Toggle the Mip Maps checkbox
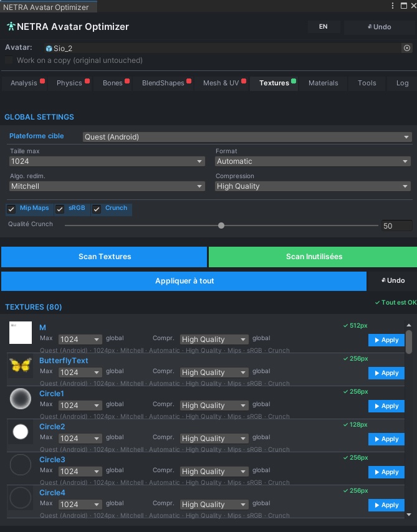Screen dimensions: 417x532 click(x=11, y=209)
